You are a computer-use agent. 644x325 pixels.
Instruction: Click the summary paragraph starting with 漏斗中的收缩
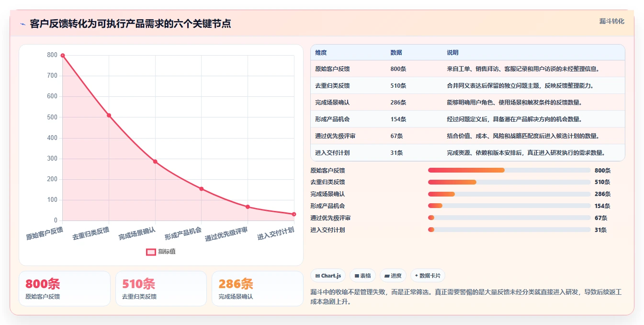[466, 297]
